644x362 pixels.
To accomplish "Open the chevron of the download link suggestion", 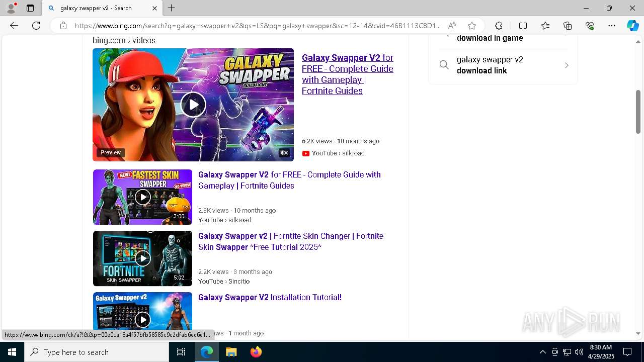I will coord(567,65).
